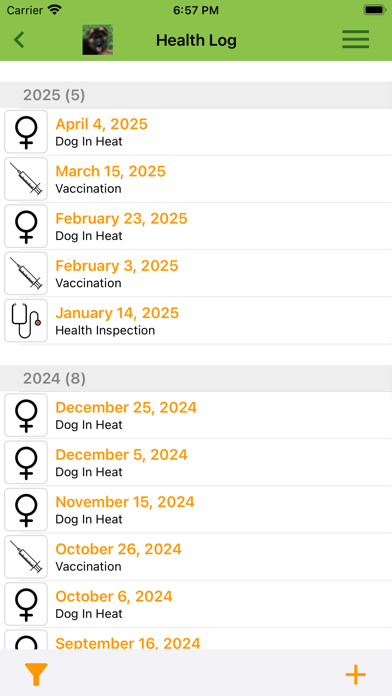Viewport: 392px width, 696px height.
Task: Tap the dog profile photo
Action: (98, 40)
